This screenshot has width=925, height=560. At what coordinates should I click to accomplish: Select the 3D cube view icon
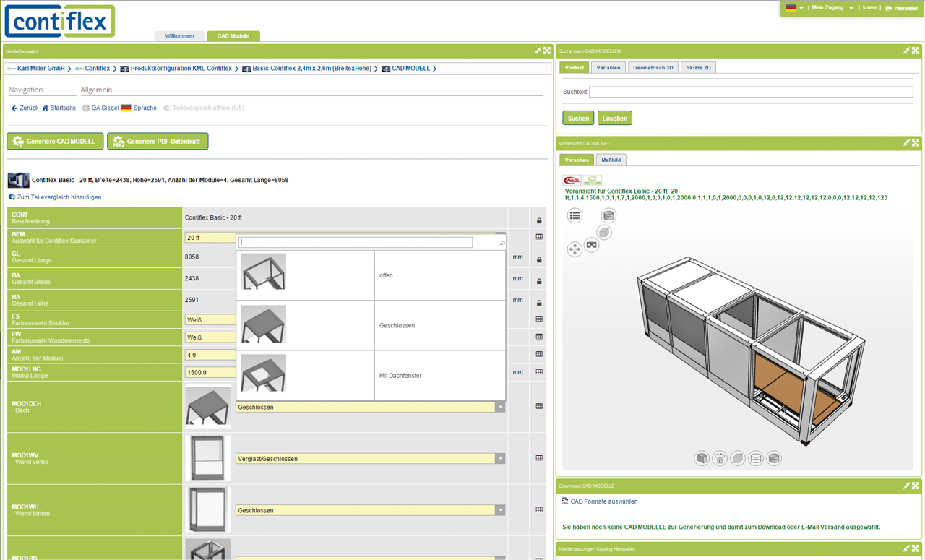[x=604, y=233]
